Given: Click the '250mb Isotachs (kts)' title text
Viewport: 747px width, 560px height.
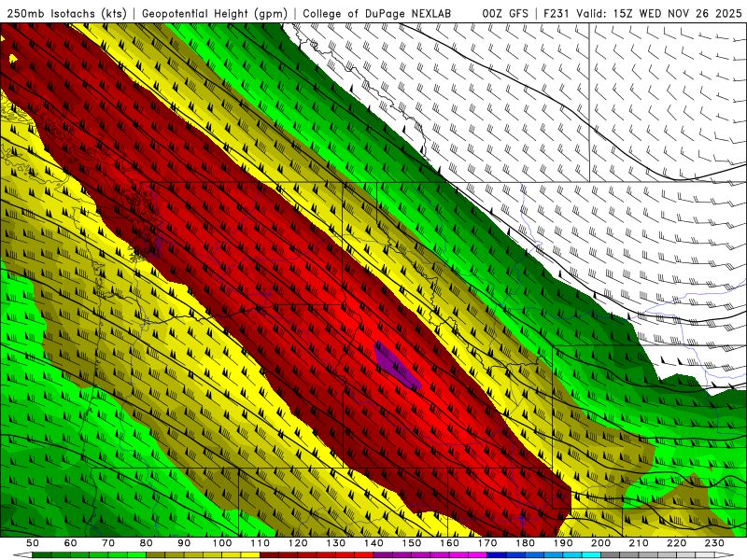Looking at the screenshot, I should pyautogui.click(x=66, y=13).
